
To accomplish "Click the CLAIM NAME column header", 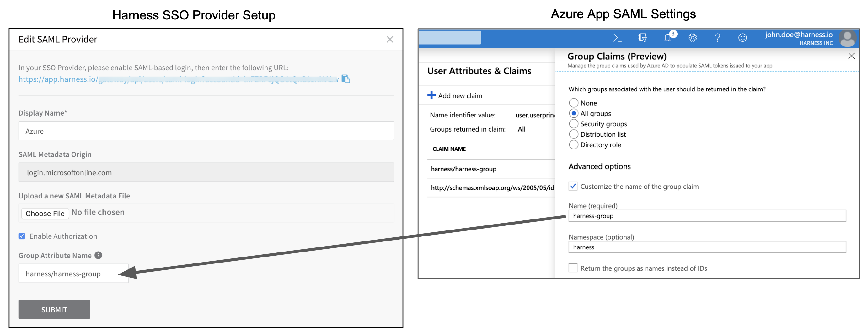I will click(x=449, y=149).
